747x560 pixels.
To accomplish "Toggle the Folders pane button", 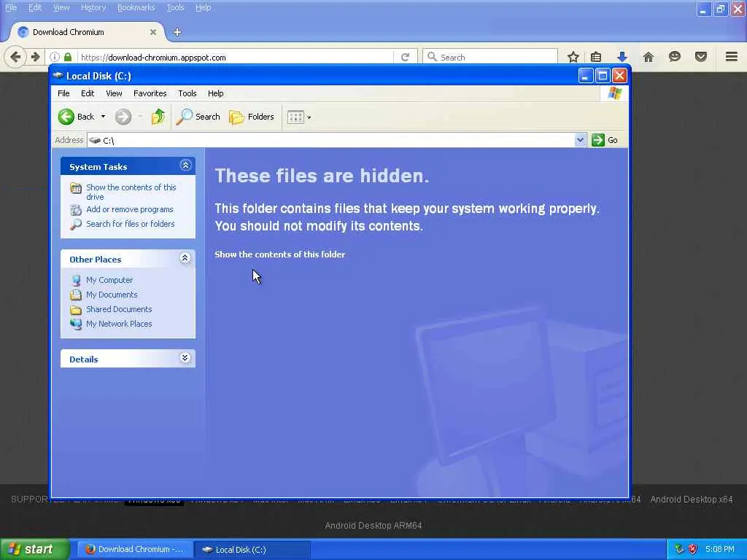I will (252, 117).
